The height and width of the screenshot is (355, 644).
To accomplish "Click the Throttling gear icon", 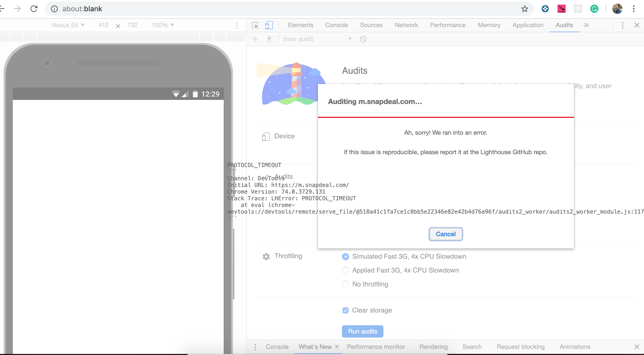I will point(266,256).
